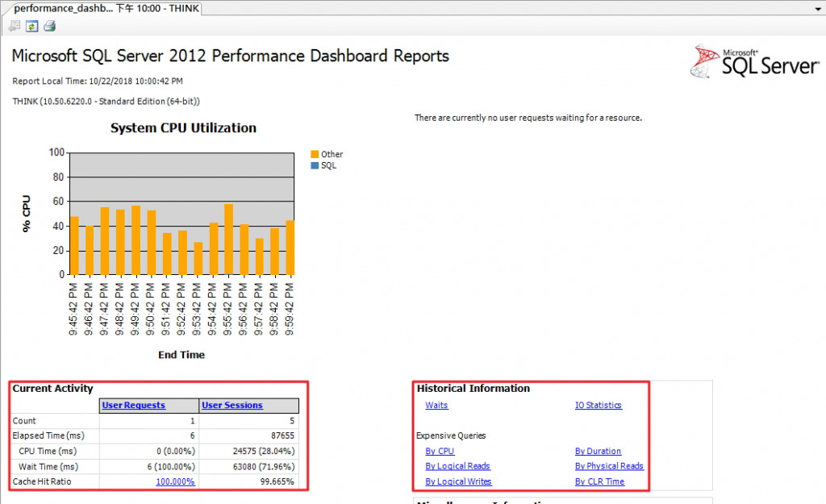View expensive queries By CLR Time
Image resolution: width=826 pixels, height=504 pixels.
coord(599,481)
